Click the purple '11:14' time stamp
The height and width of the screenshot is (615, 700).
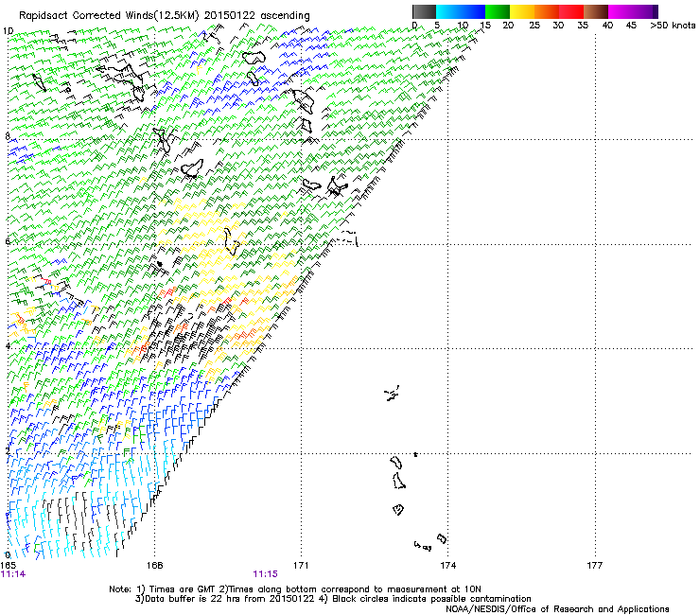pos(13,574)
